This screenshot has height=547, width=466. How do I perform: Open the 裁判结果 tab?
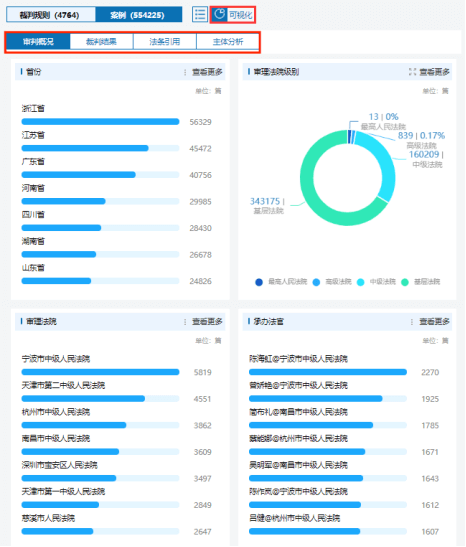(x=102, y=42)
